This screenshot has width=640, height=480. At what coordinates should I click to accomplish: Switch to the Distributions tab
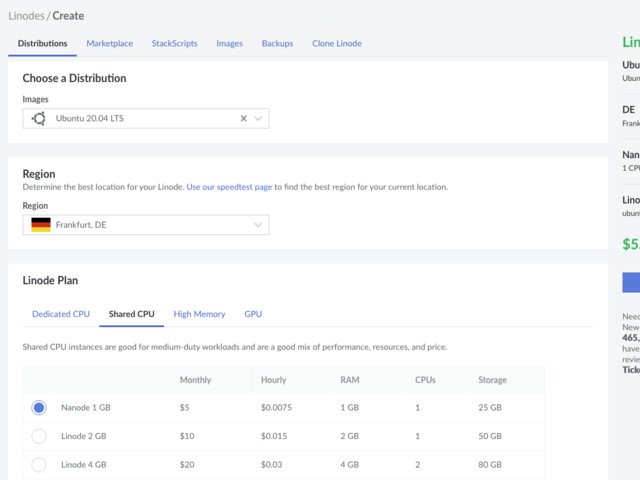click(42, 43)
